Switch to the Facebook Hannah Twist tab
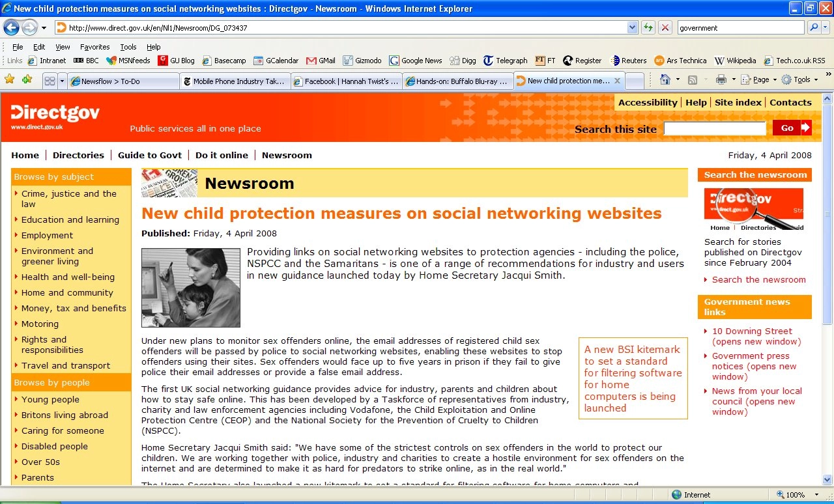The height and width of the screenshot is (504, 834). click(347, 81)
